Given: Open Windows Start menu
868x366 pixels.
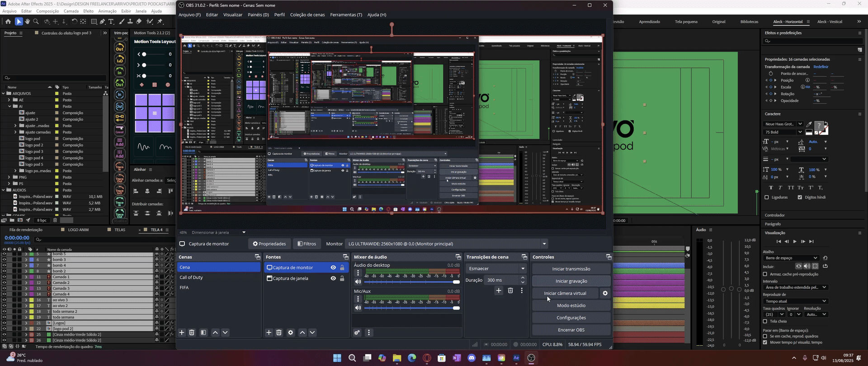Looking at the screenshot, I should coord(337,358).
